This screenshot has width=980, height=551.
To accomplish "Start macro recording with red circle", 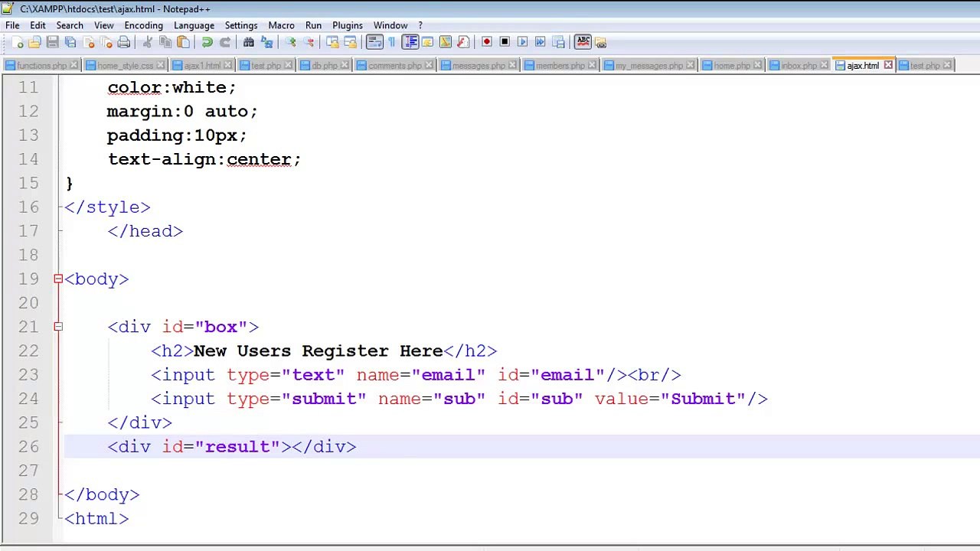I will click(x=487, y=42).
